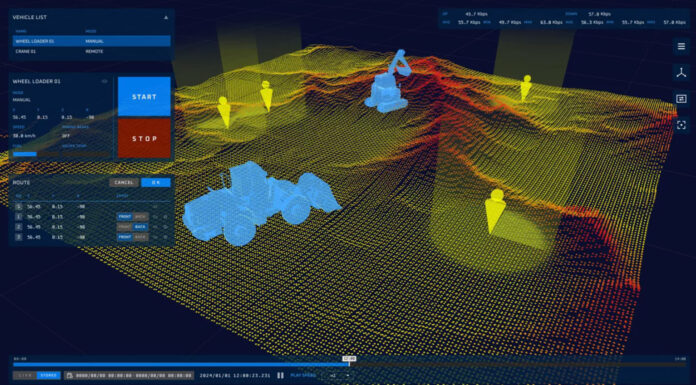This screenshot has height=385, width=696.
Task: Click the calendar icon in date range field
Action: 70,376
